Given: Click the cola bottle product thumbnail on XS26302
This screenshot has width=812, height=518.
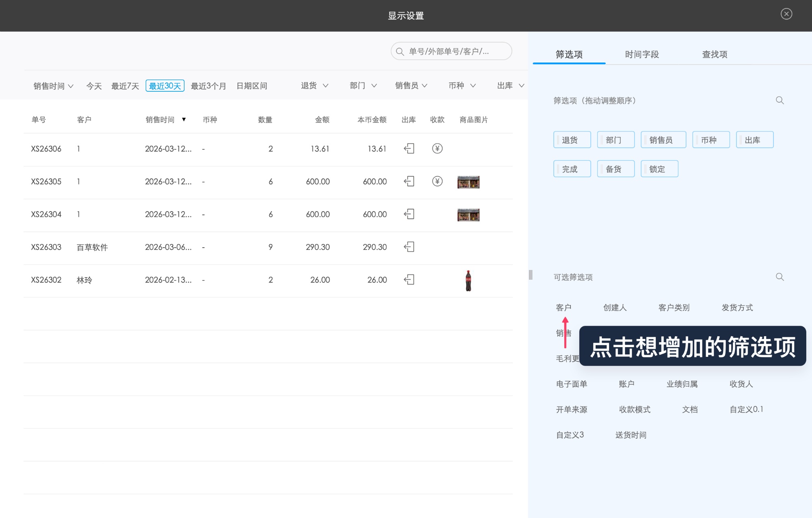Looking at the screenshot, I should click(x=468, y=280).
